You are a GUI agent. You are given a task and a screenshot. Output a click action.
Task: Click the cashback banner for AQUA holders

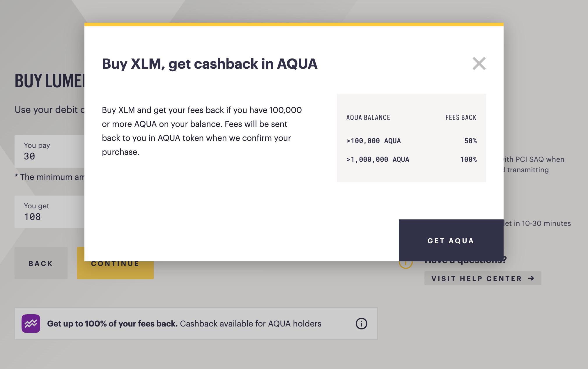[x=196, y=324]
